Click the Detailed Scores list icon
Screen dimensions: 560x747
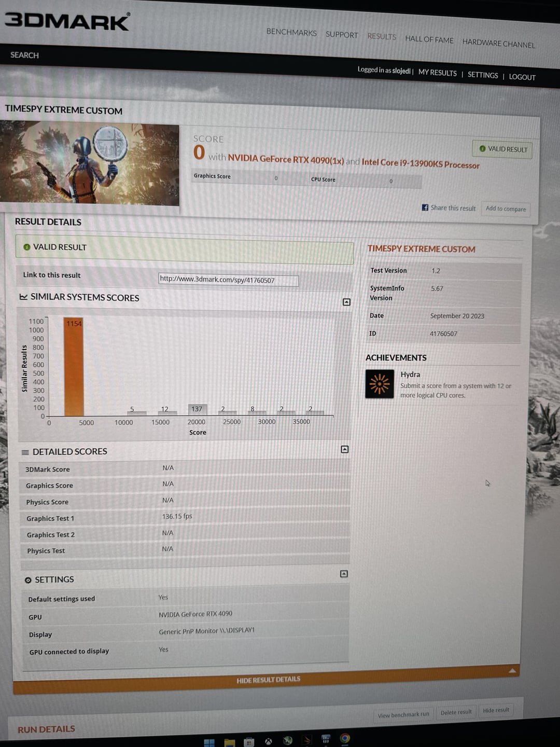coord(25,452)
